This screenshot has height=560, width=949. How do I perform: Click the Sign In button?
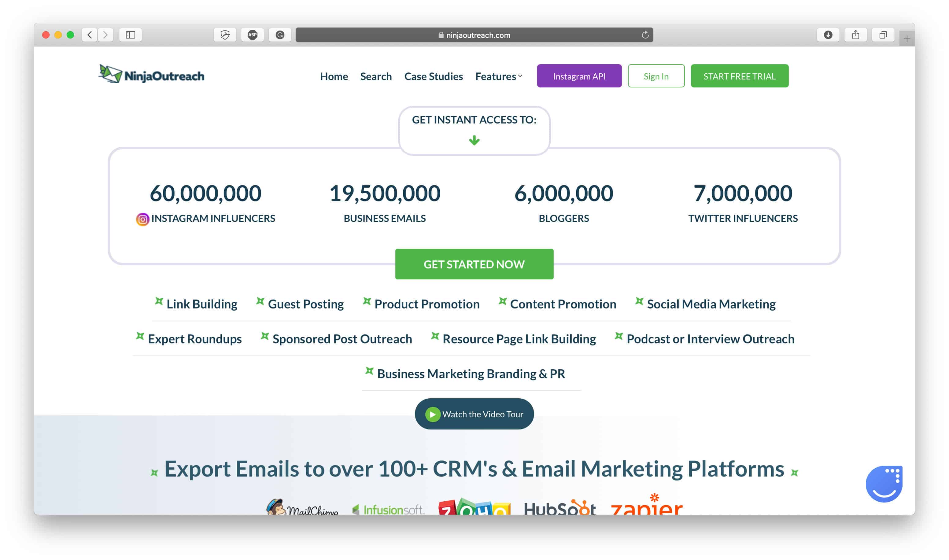pos(656,76)
